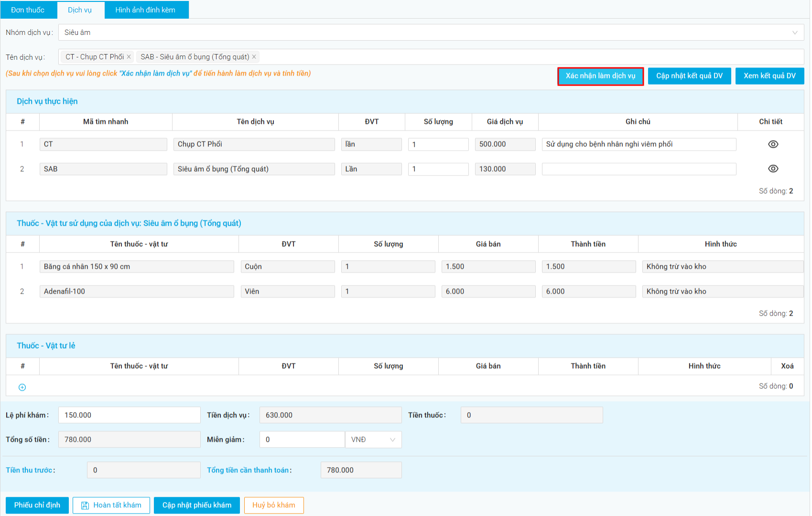Click Ghi chú column header

[x=638, y=122]
